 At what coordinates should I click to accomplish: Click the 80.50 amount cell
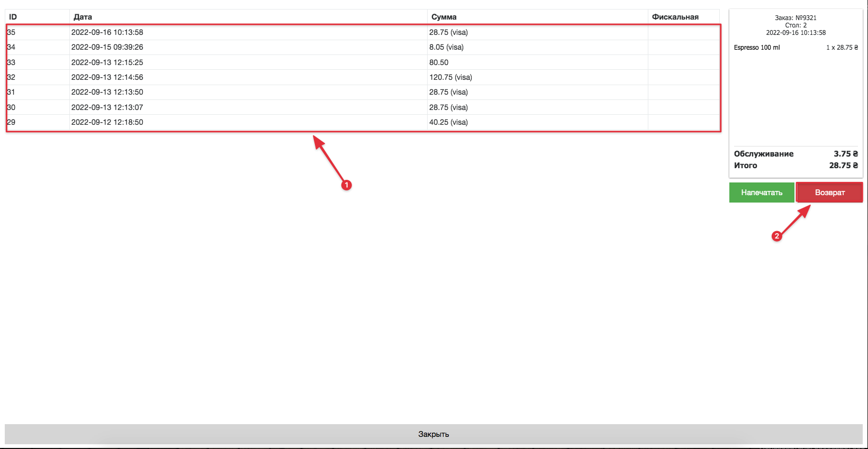[x=439, y=62]
